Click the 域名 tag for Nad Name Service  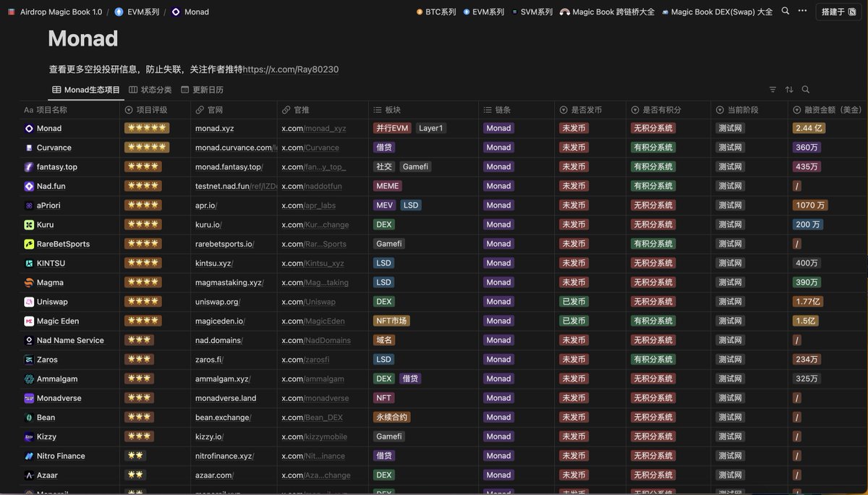coord(383,340)
